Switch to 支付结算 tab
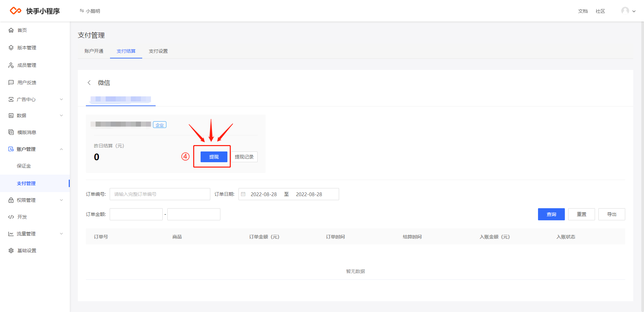 [126, 51]
